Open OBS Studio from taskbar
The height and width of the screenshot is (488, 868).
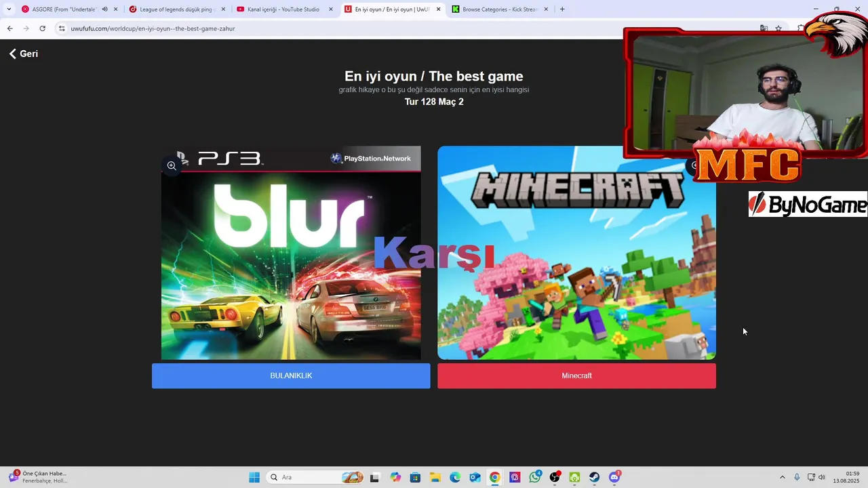[x=555, y=477]
